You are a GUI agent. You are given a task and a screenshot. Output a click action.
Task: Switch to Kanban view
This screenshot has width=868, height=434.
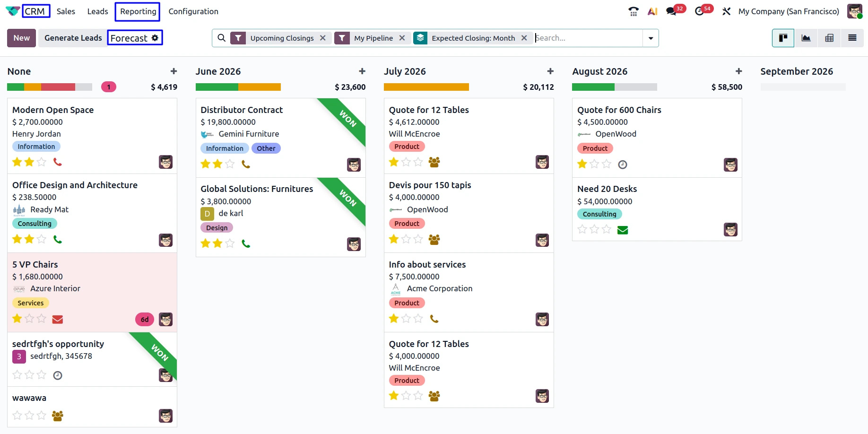[x=783, y=38]
